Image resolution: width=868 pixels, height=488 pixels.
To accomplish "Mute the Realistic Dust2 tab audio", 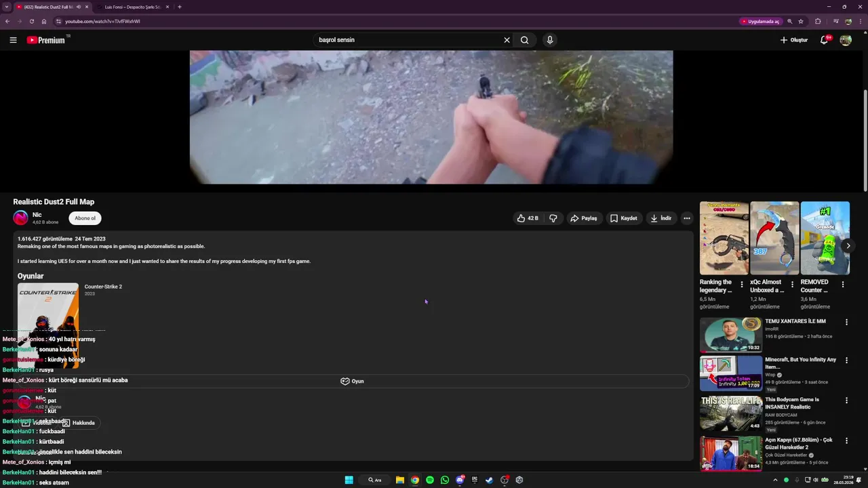I will 79,7.
